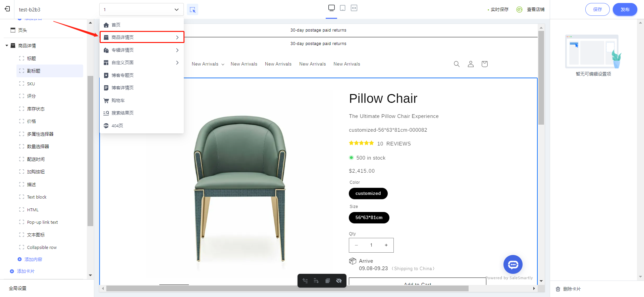Click the quantity value field showing 1
The height and width of the screenshot is (297, 644).
pos(371,245)
